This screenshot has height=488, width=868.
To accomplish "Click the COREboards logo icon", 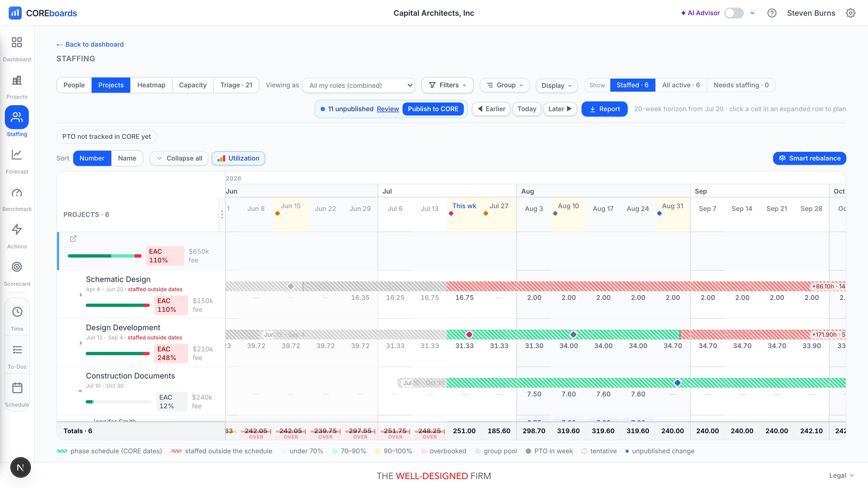I will [15, 13].
